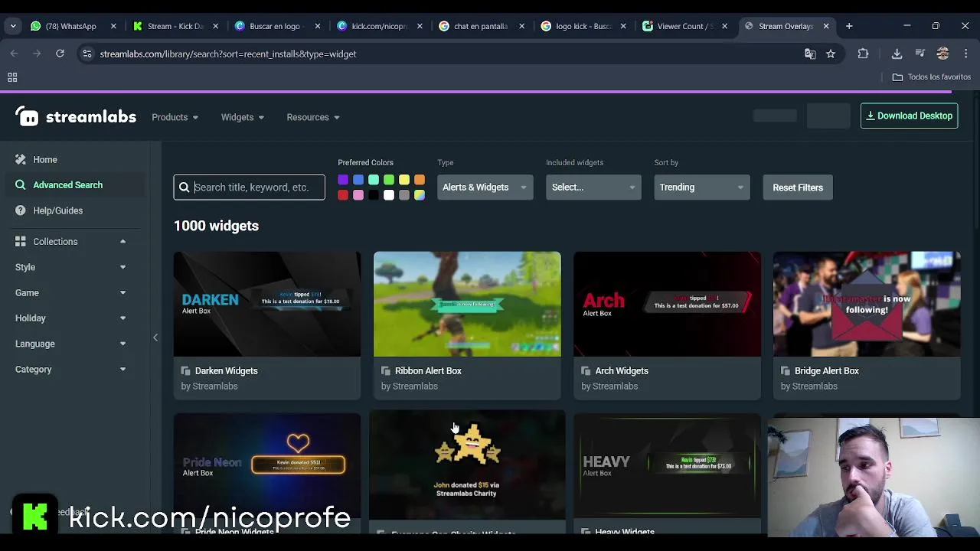Select the yellow preferred color swatch
Screen dimensions: 980x551
pos(404,180)
